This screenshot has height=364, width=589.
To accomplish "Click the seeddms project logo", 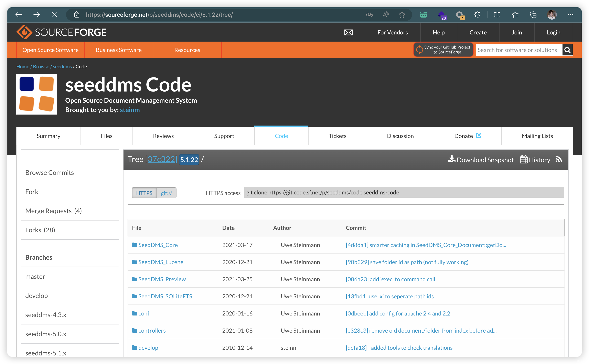I will point(37,94).
